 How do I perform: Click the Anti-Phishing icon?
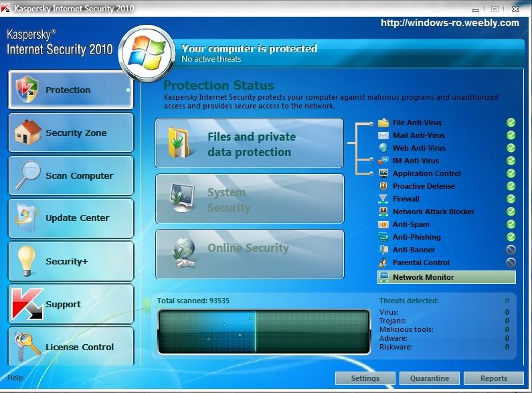tap(383, 237)
